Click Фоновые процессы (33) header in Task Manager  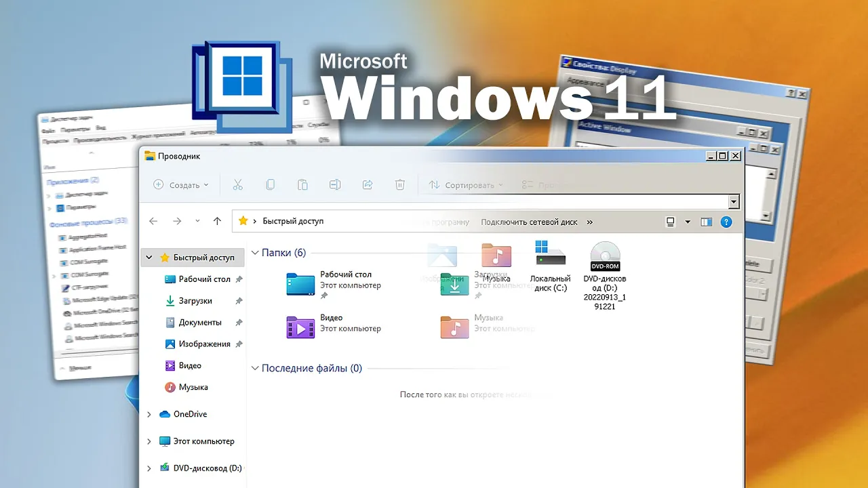point(88,222)
